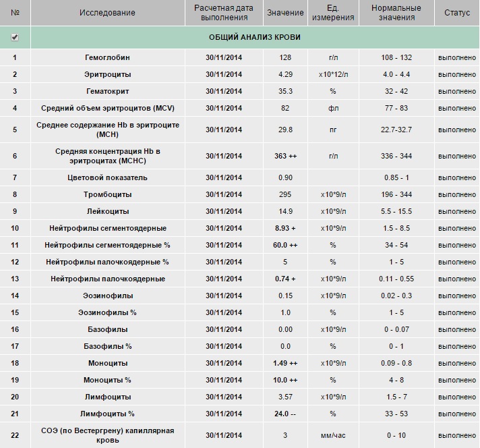Select the ОБЩИЙ АНАЛИЗ КРОВИ section title
The width and height of the screenshot is (480, 448).
(254, 37)
